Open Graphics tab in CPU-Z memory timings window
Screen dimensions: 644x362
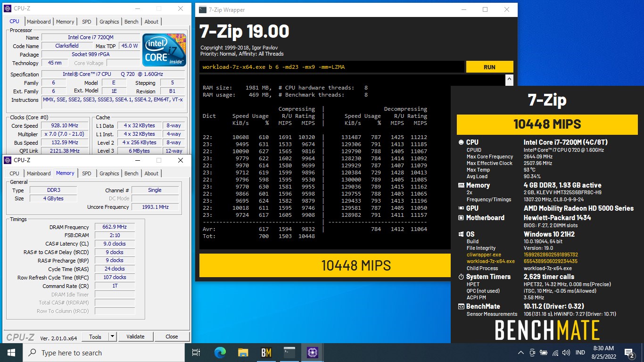coord(109,173)
